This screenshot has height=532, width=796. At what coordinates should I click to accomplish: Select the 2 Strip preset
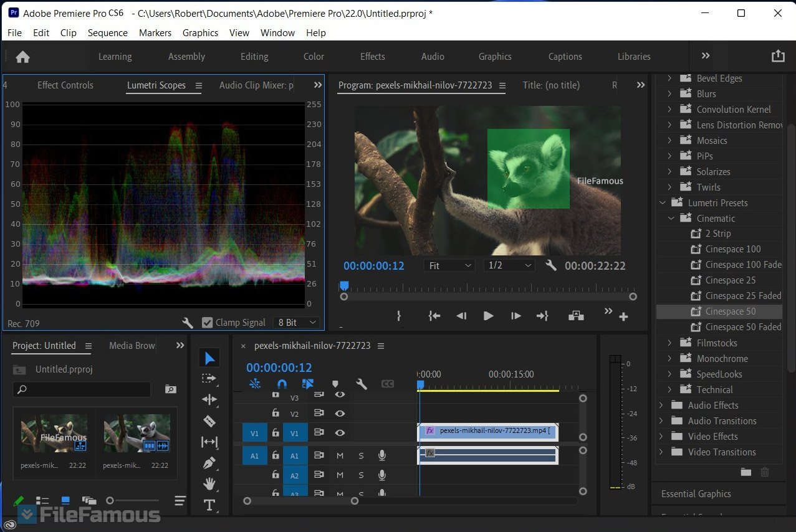click(719, 234)
